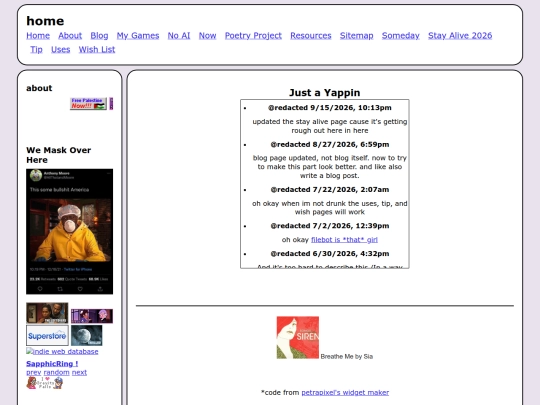The height and width of the screenshot is (405, 540).
Task: Open petrapixel's widget maker link
Action: 345,392
